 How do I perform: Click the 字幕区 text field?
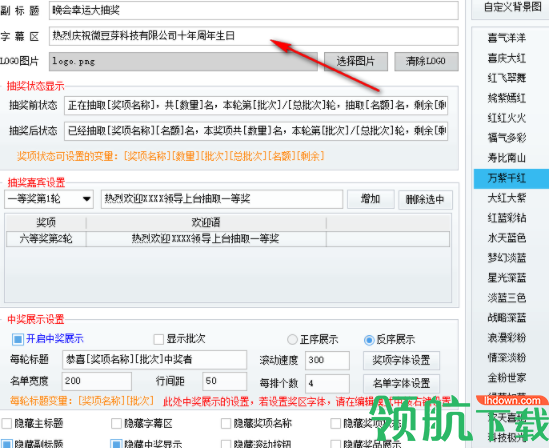click(253, 36)
